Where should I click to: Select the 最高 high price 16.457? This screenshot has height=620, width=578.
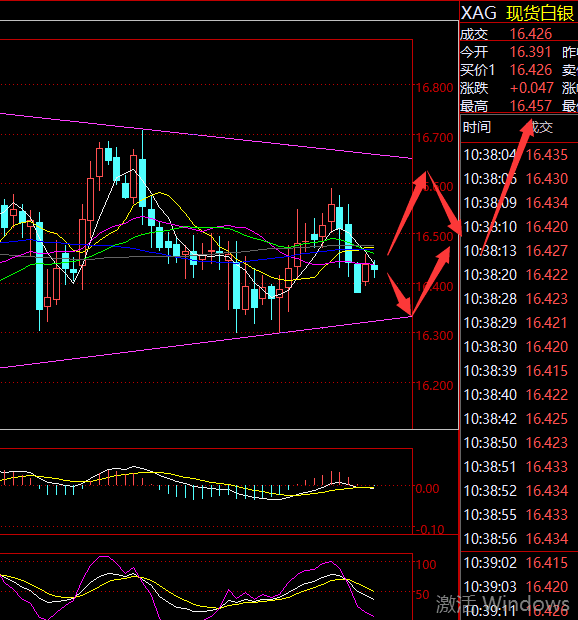[531, 106]
